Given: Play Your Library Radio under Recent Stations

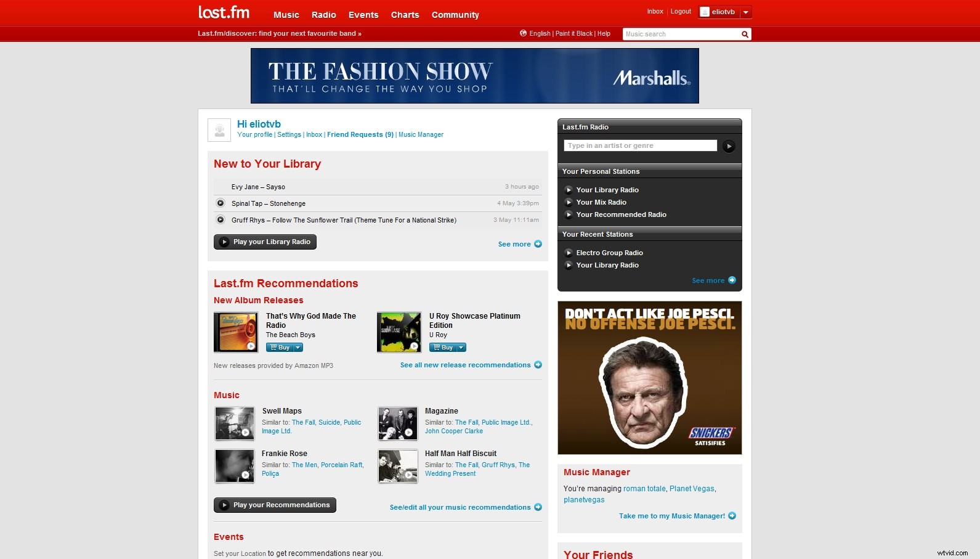Looking at the screenshot, I should point(569,265).
